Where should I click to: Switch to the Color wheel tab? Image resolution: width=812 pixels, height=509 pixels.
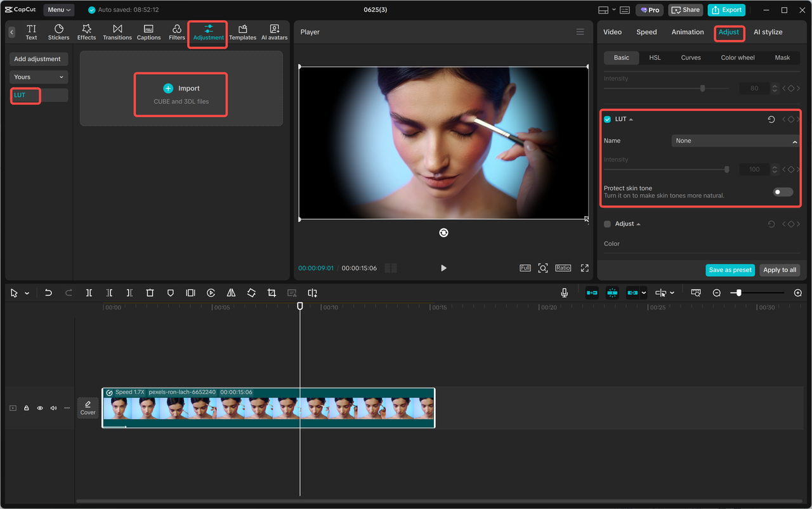click(737, 57)
